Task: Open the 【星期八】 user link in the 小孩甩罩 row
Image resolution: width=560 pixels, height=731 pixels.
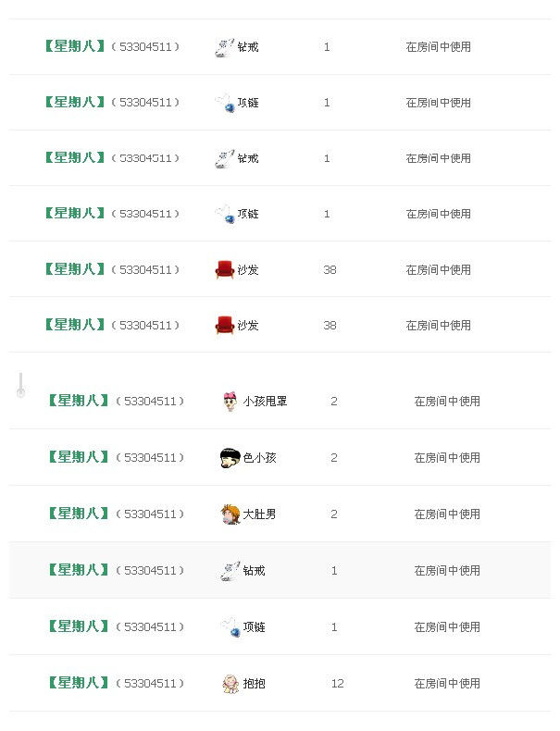Action: pyautogui.click(x=79, y=401)
